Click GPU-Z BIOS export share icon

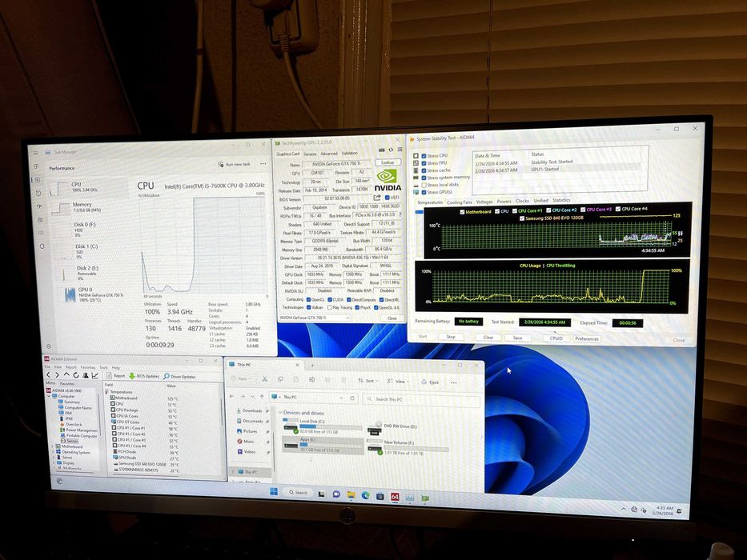(377, 198)
